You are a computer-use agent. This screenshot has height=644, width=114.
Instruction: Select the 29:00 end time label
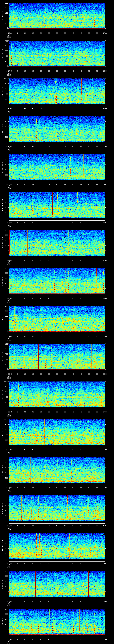point(105,487)
